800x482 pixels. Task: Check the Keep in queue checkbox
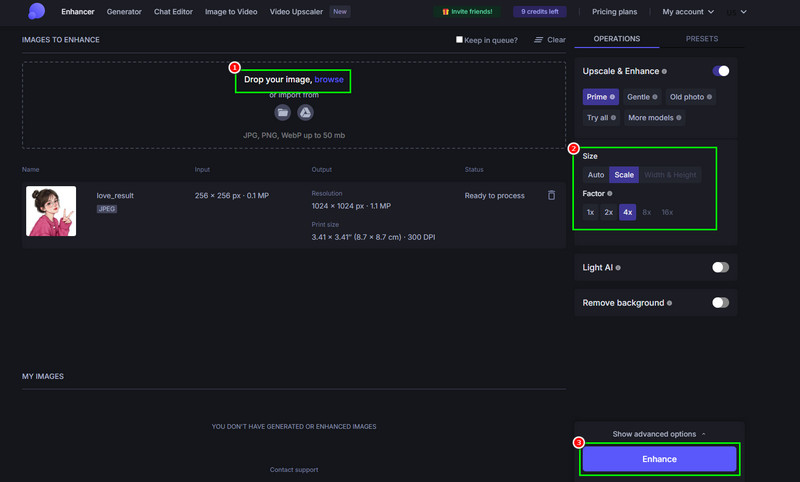pyautogui.click(x=459, y=40)
